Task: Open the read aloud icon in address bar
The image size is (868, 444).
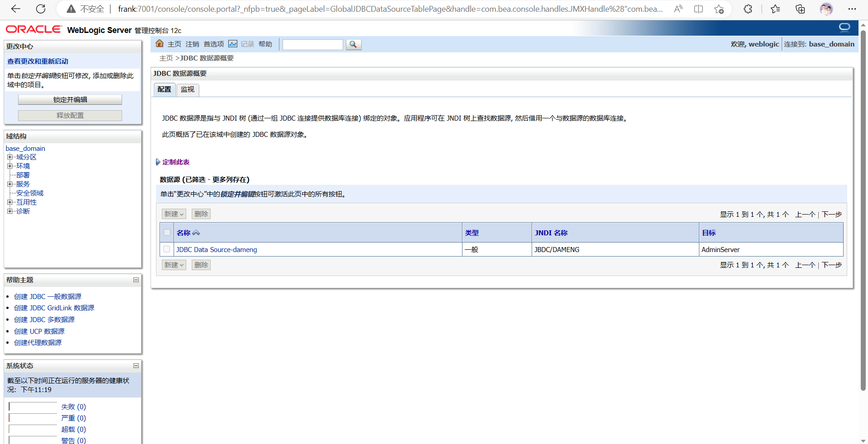Action: (678, 9)
